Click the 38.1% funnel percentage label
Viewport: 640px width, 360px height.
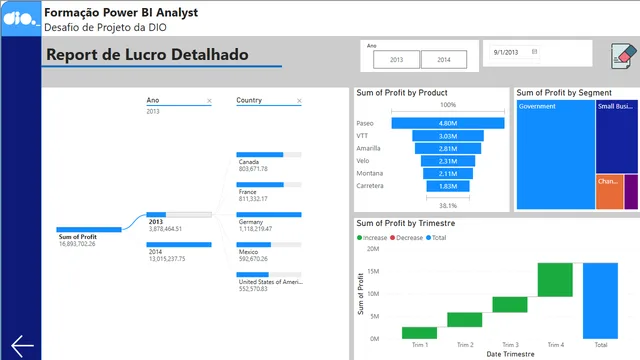[x=448, y=206]
